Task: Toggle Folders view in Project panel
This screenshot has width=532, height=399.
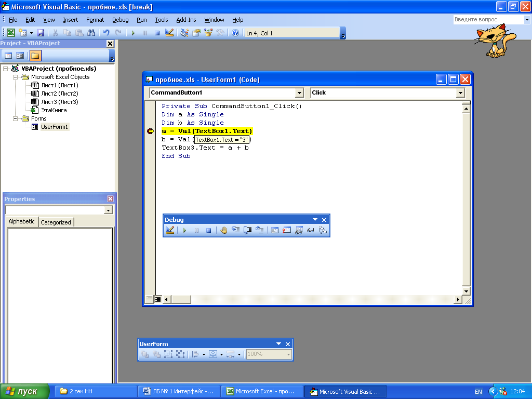Action: pyautogui.click(x=35, y=55)
